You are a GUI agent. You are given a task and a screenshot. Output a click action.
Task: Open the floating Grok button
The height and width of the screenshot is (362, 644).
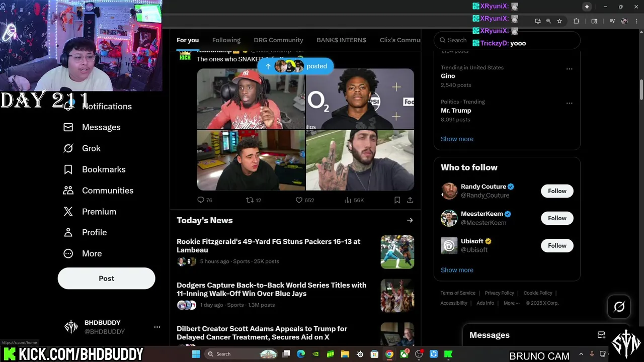(x=619, y=307)
